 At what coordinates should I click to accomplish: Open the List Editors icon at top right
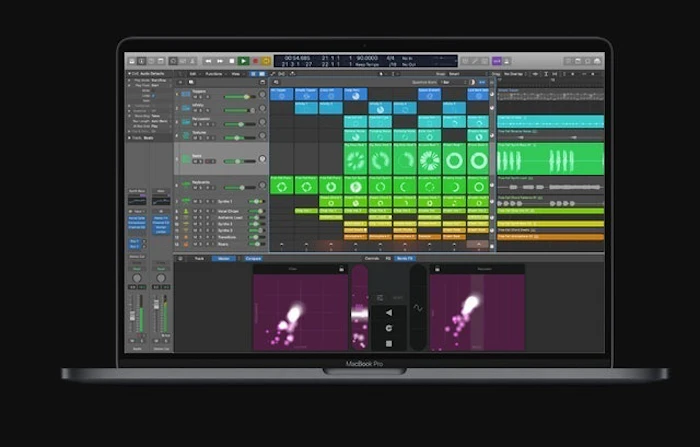[567, 61]
